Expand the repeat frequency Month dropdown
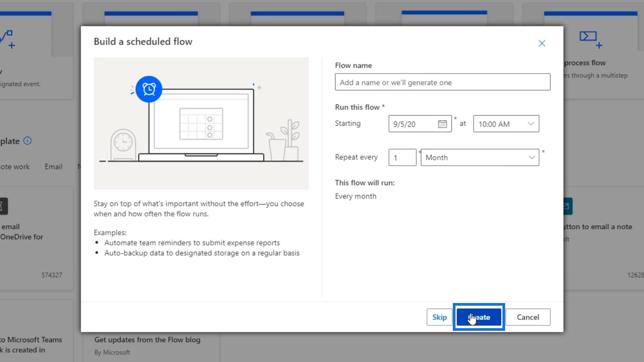The height and width of the screenshot is (362, 644). click(531, 157)
